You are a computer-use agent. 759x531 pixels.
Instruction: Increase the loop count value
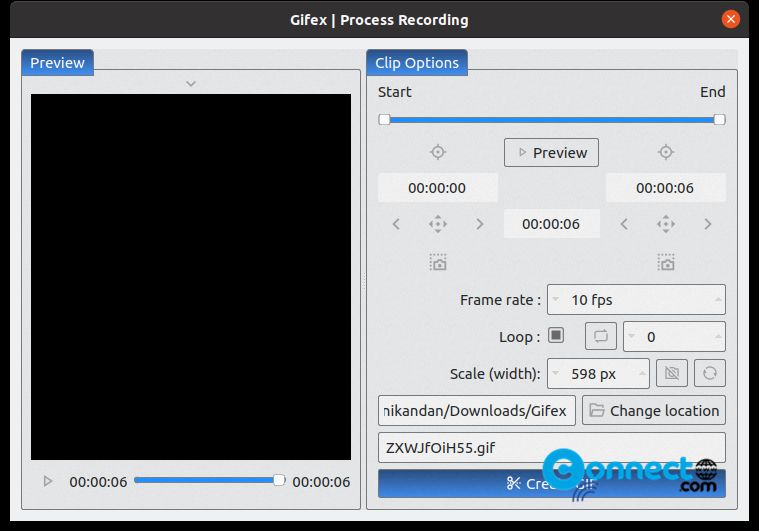(x=718, y=336)
